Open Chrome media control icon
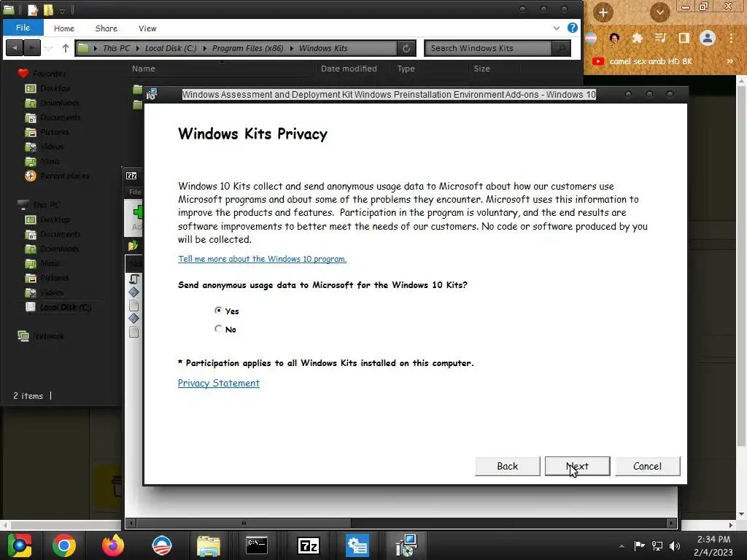747x560 pixels. (x=660, y=38)
